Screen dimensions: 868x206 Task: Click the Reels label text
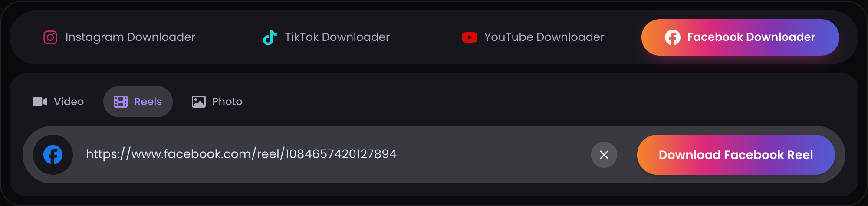(x=148, y=102)
